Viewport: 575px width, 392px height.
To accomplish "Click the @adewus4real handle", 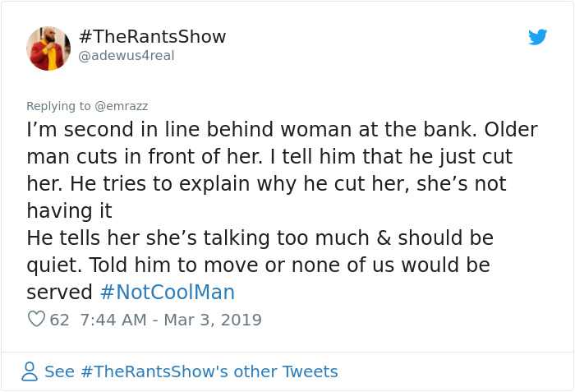I will [126, 56].
